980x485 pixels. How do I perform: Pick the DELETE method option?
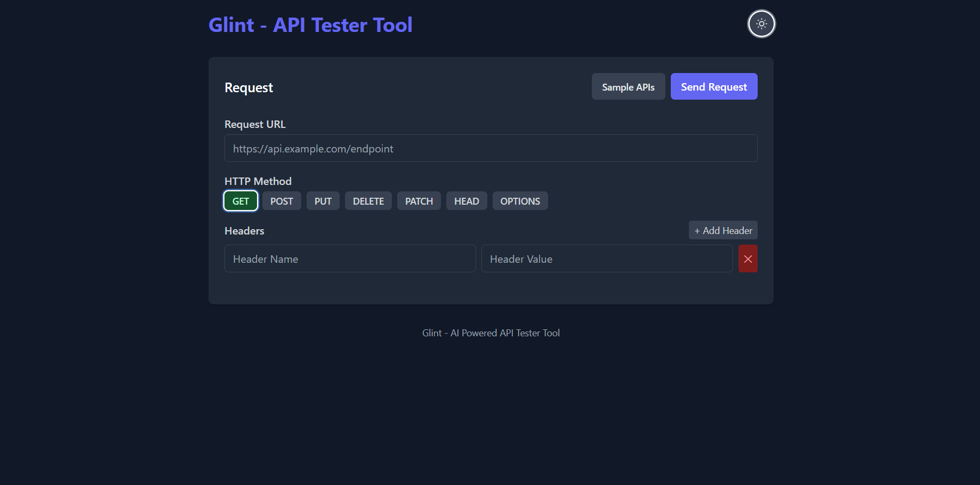pyautogui.click(x=368, y=201)
